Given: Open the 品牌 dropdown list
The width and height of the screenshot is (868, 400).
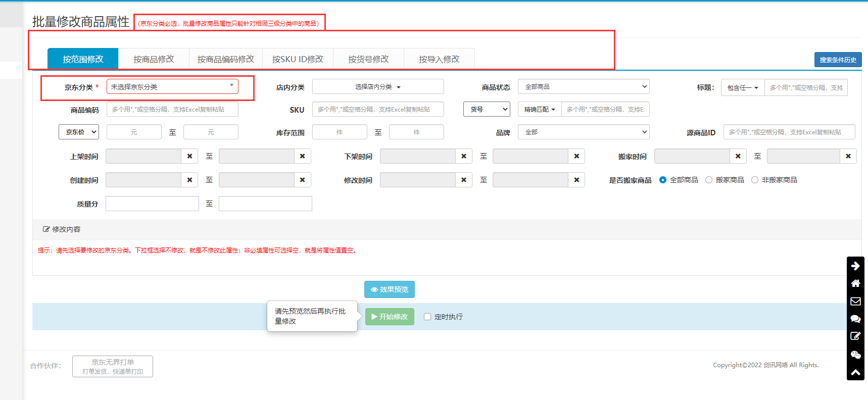Looking at the screenshot, I should point(583,132).
